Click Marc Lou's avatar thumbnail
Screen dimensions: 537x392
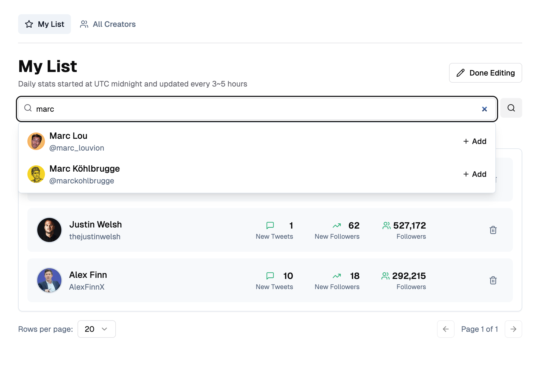[x=36, y=141]
